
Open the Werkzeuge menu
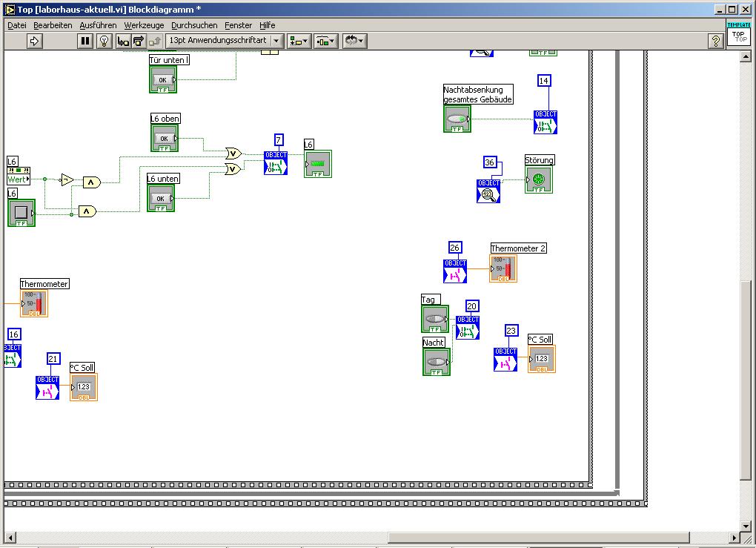[x=144, y=25]
